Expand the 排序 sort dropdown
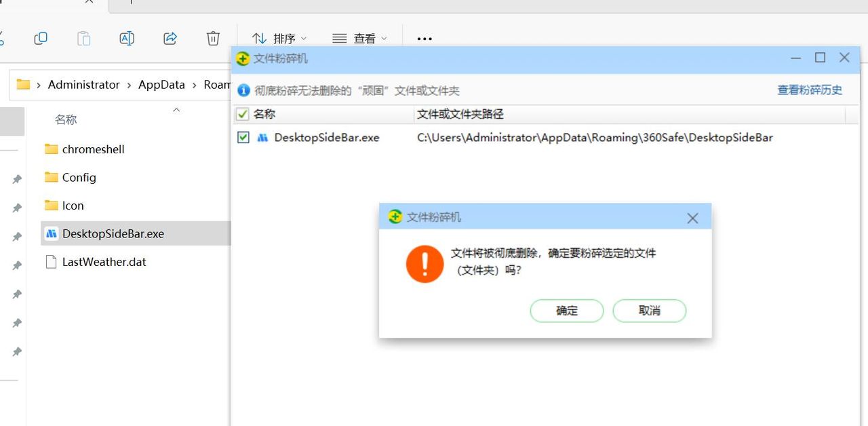Screen dimensions: 868x426 pos(279,39)
